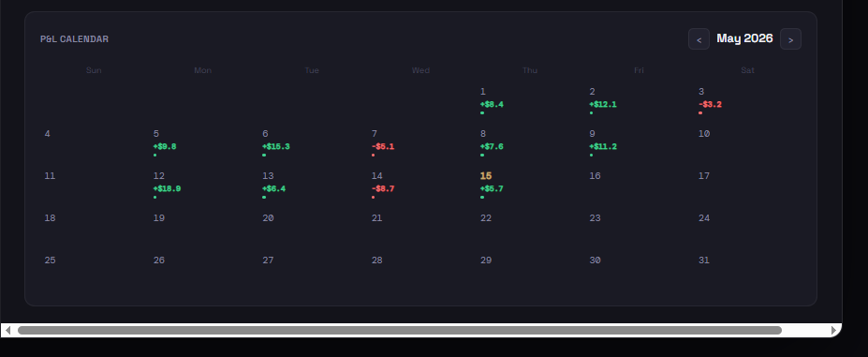
Task: Open day 8 showing +$7.6
Action: coord(530,144)
